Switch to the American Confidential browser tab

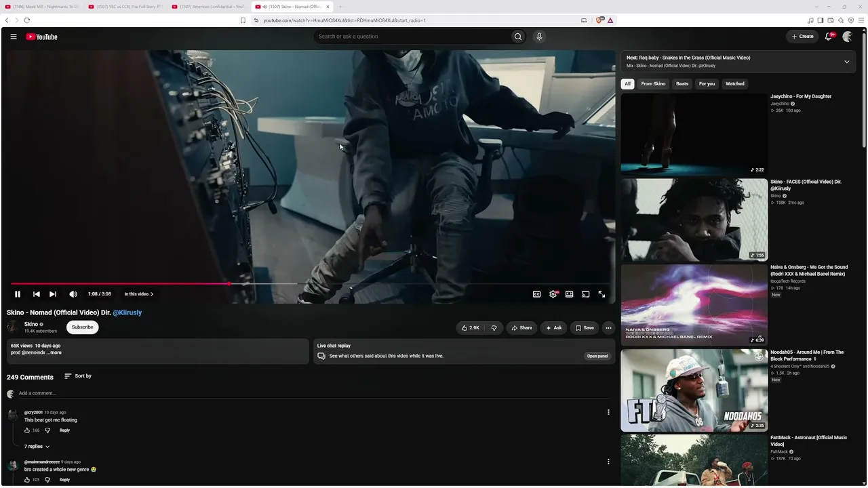(x=210, y=7)
